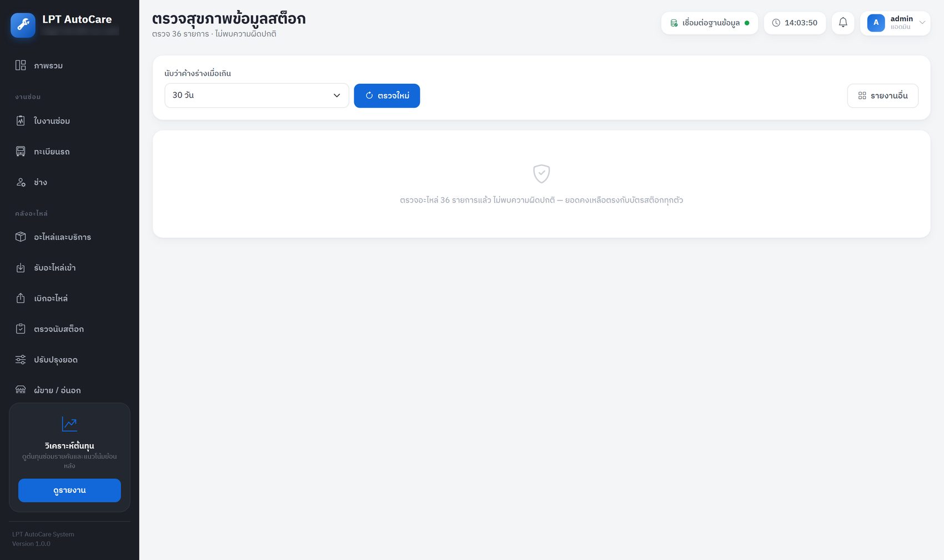The image size is (944, 560).
Task: Click the อะไหล่และบริการ box icon
Action: [x=21, y=237]
